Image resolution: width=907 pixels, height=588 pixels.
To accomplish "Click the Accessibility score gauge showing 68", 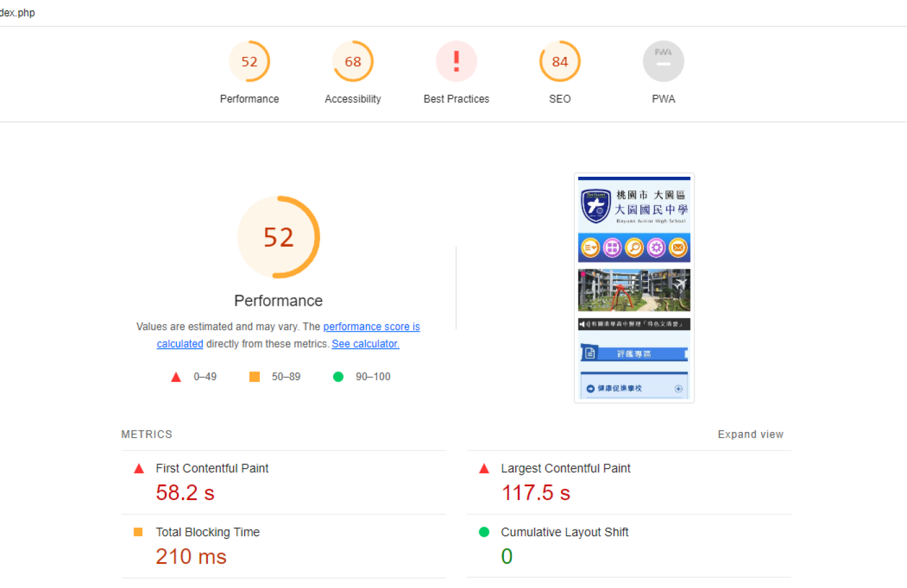I will (353, 62).
